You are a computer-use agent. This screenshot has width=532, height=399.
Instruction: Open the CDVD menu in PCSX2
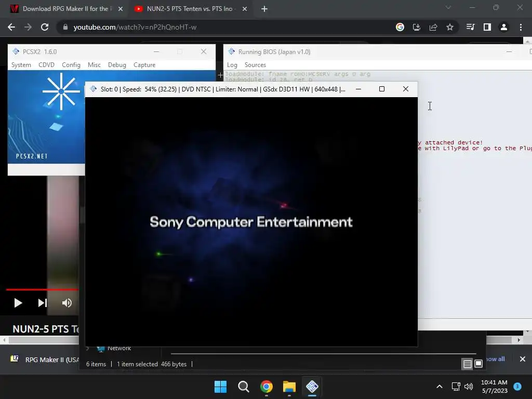point(46,65)
